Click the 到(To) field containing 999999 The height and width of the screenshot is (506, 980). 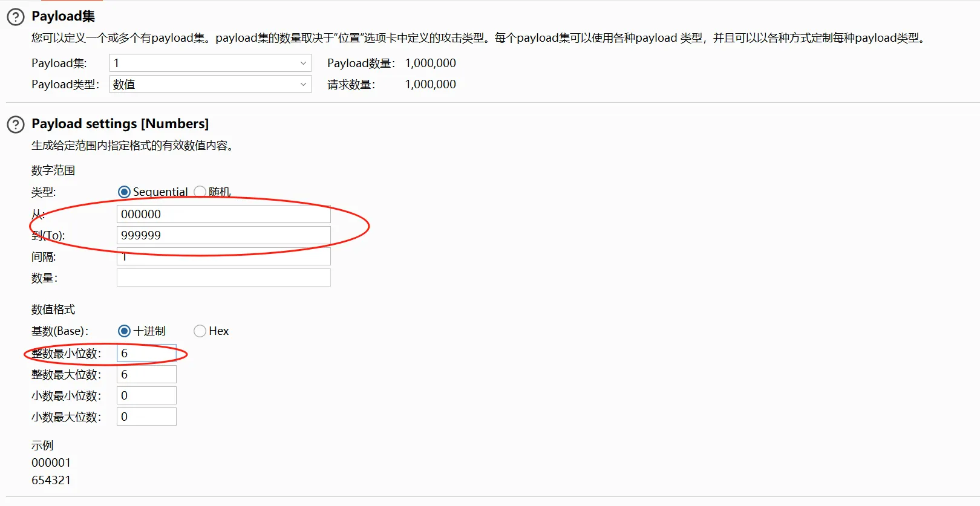click(x=223, y=235)
